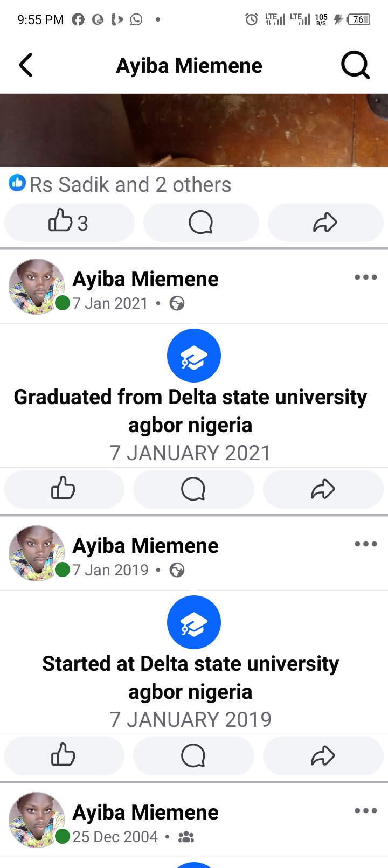Open reactions list 'Rs Sadik and 2 others'
This screenshot has height=868, width=388.
129,185
